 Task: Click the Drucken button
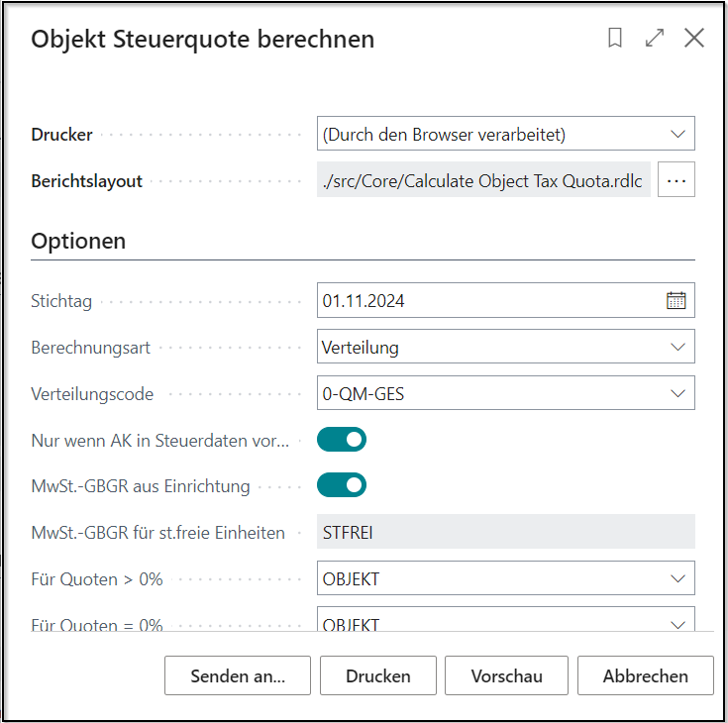pos(378,676)
